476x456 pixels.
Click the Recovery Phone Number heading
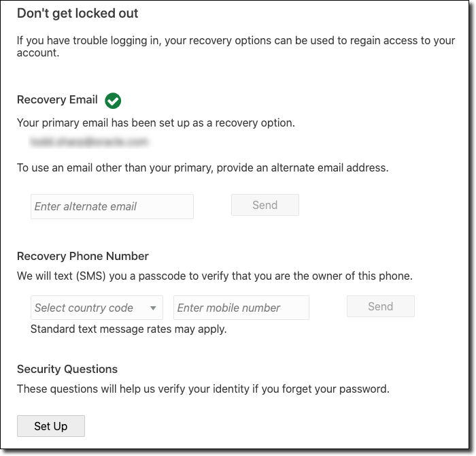point(83,257)
